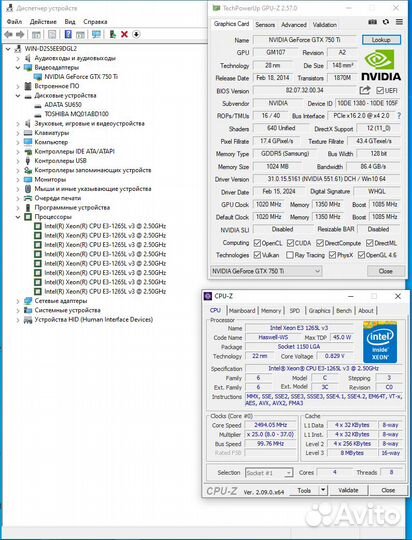The image size is (412, 540).
Task: Click the show properties toolbar icon
Action: pos(52,34)
